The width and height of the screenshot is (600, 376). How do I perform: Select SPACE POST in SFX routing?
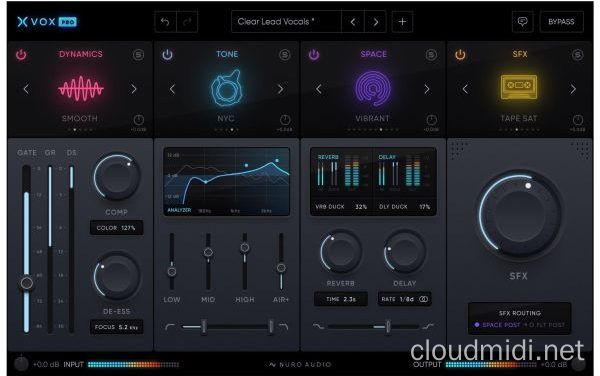[x=497, y=325]
